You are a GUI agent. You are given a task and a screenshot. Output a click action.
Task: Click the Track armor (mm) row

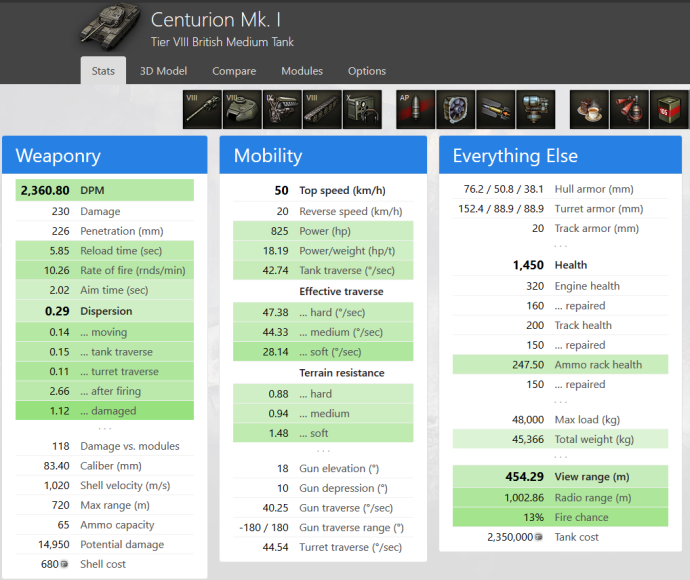click(560, 228)
